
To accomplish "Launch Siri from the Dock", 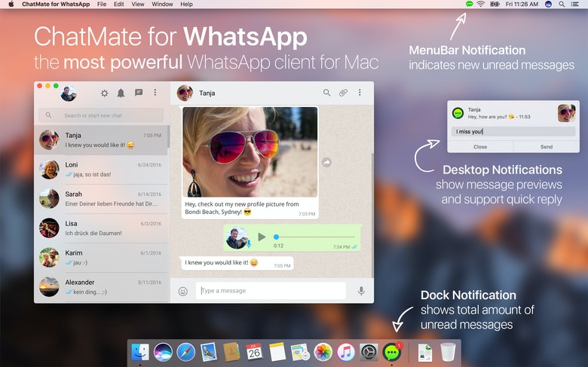I will (x=163, y=353).
